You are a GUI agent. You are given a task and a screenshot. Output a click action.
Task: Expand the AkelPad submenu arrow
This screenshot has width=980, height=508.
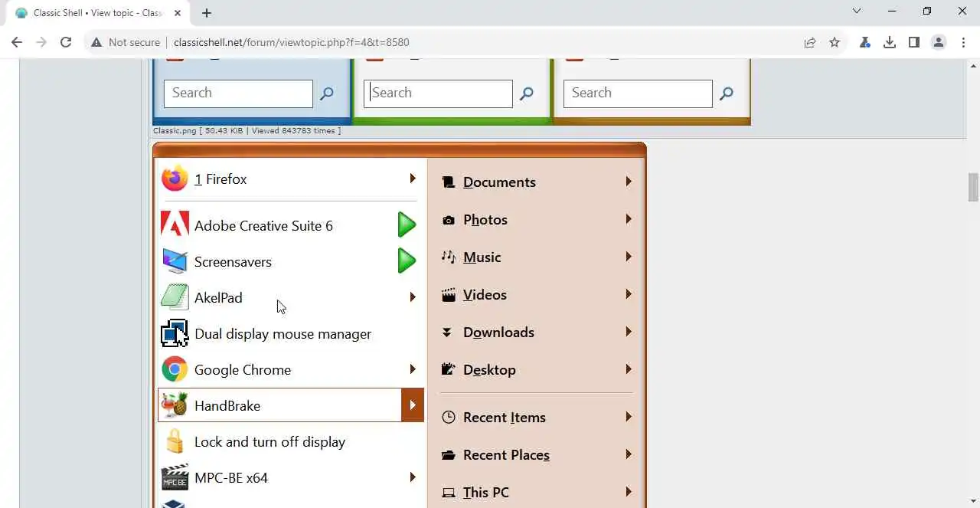tap(413, 297)
